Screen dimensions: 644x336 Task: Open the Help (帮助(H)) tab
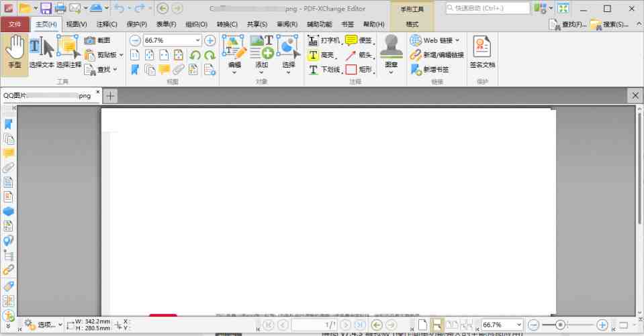[374, 24]
